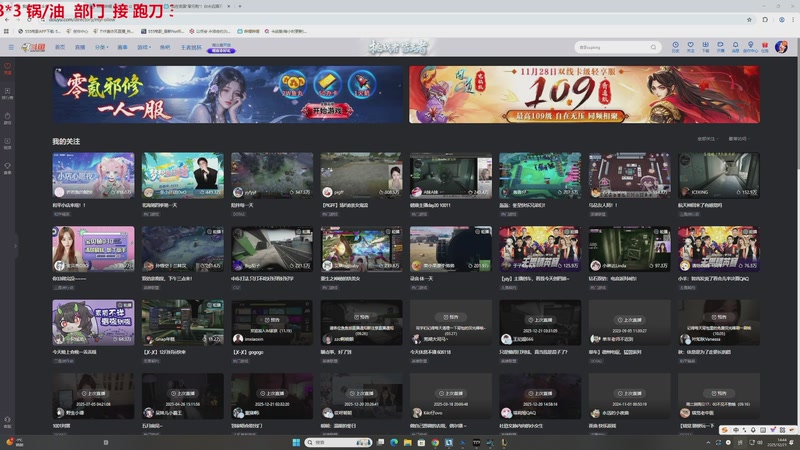
Task: Click the browser back arrow
Action: (x=7, y=20)
